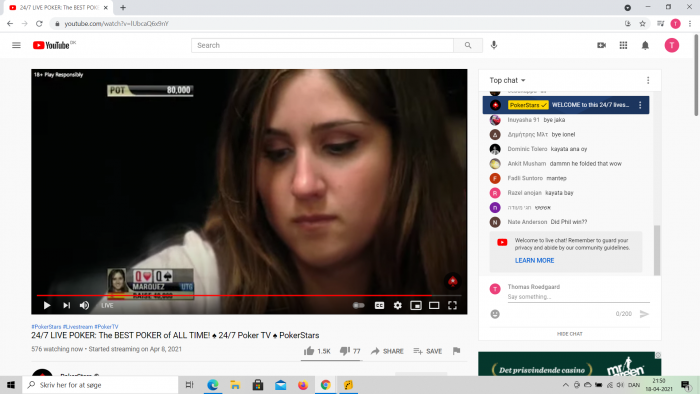This screenshot has height=394, width=700.
Task: Skip to next video
Action: [67, 305]
